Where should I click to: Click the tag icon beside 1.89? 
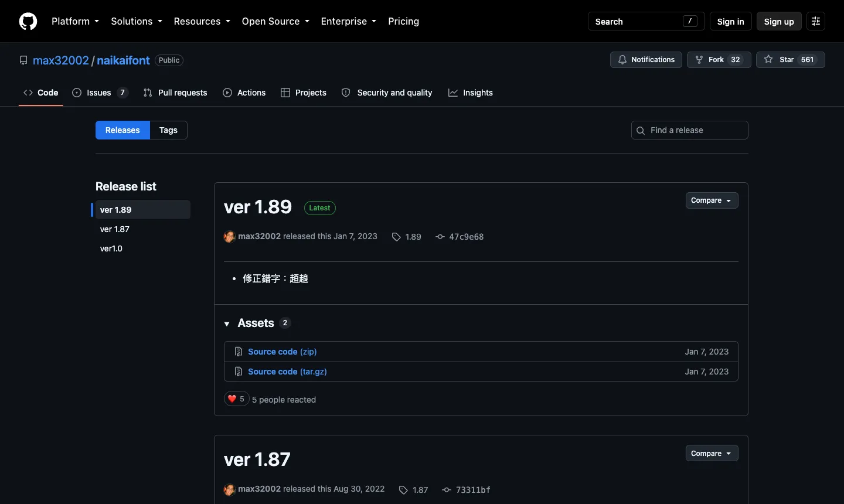396,237
